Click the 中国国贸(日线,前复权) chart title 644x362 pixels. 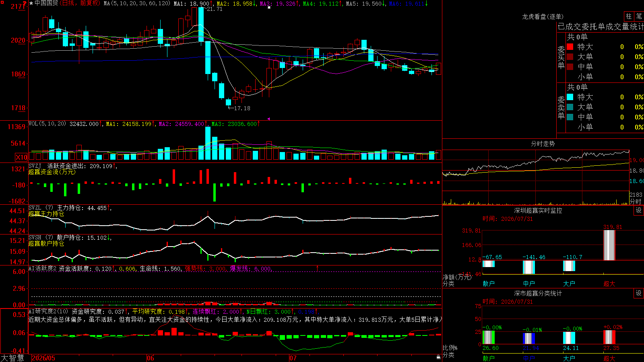tap(67, 3)
